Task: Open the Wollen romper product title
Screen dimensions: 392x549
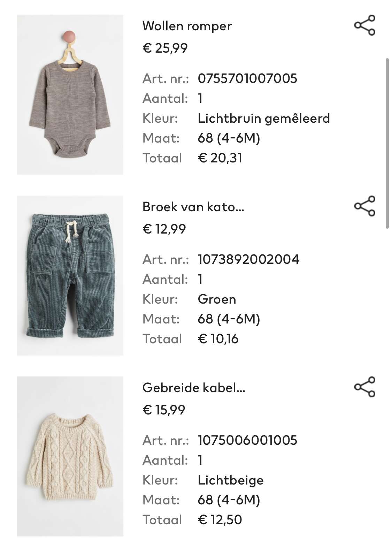Action: coord(187,26)
